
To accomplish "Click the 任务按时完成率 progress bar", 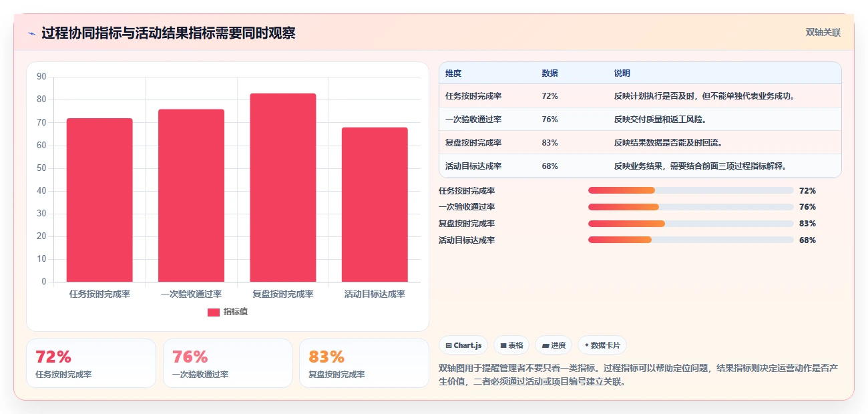I will (x=691, y=190).
